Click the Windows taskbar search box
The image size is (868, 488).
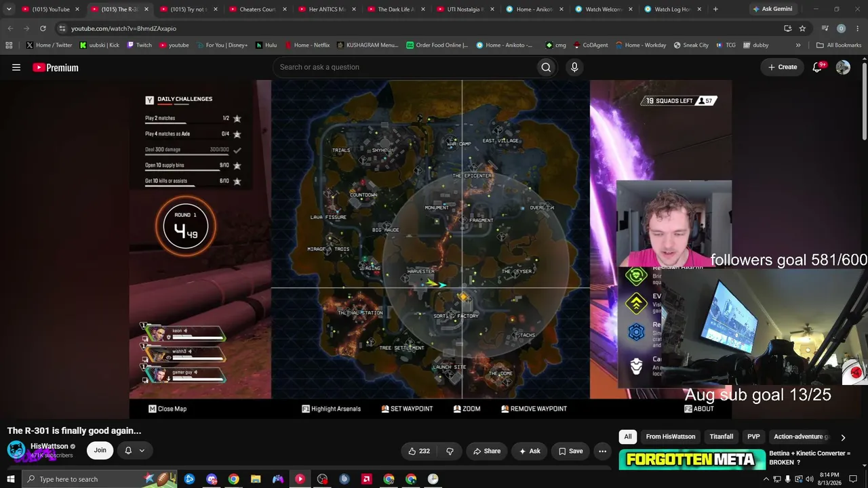pos(99,479)
